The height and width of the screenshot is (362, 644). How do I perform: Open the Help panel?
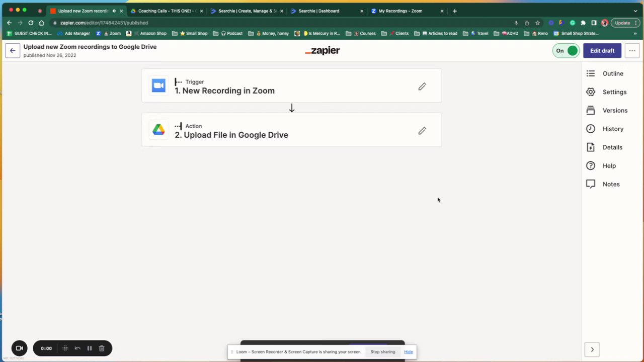point(601,166)
